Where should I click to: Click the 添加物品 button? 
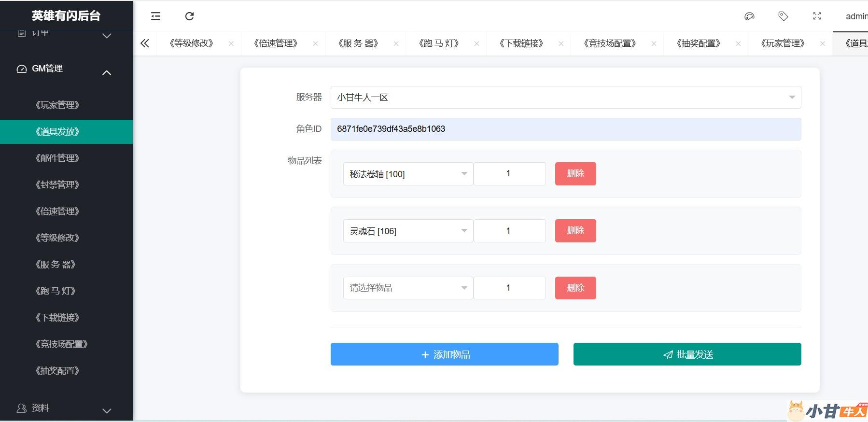coord(444,354)
